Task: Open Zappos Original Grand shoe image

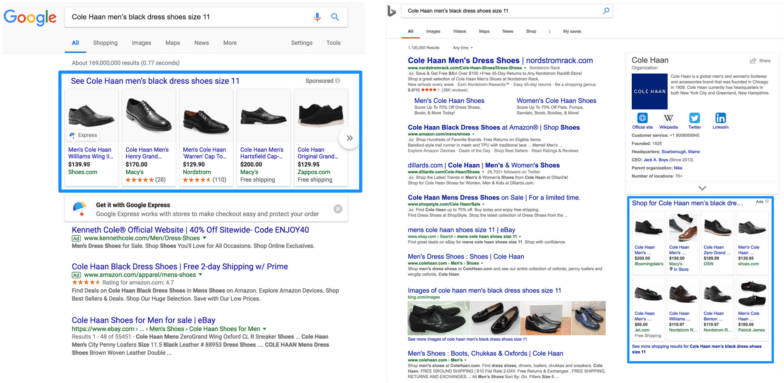Action: point(320,115)
